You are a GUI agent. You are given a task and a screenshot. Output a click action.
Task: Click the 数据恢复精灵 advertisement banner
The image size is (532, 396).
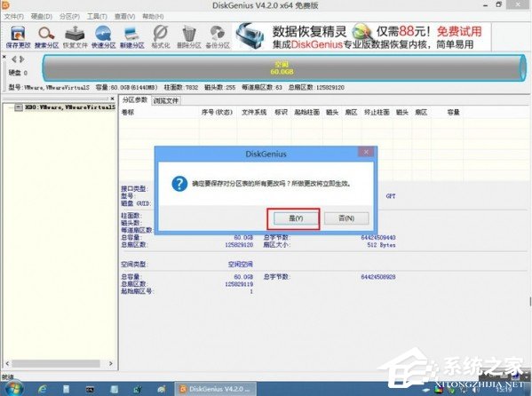pyautogui.click(x=361, y=36)
